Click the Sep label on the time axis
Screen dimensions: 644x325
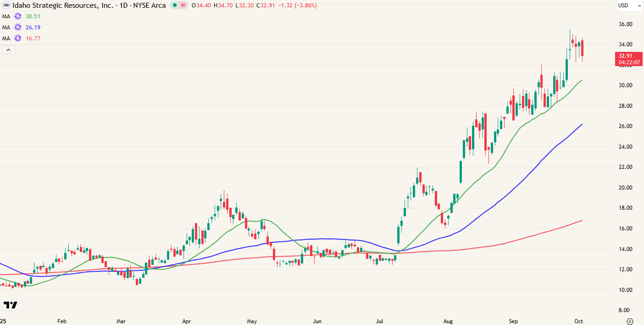tap(514, 321)
